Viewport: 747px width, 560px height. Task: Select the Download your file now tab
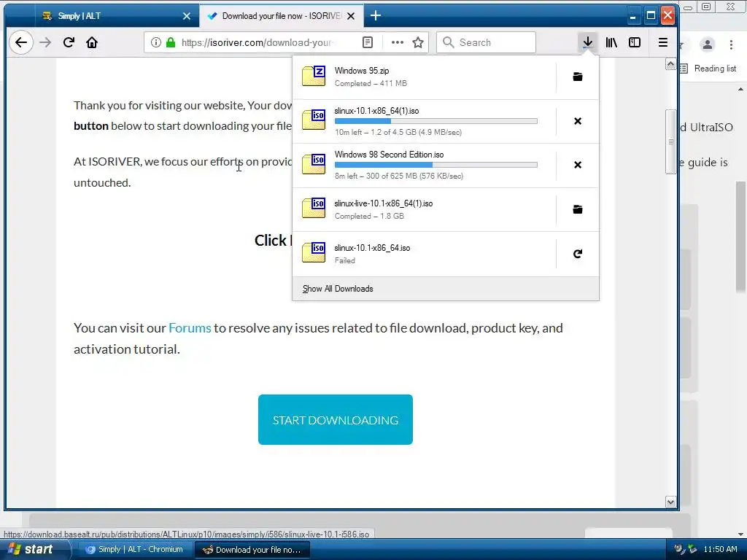tap(281, 16)
